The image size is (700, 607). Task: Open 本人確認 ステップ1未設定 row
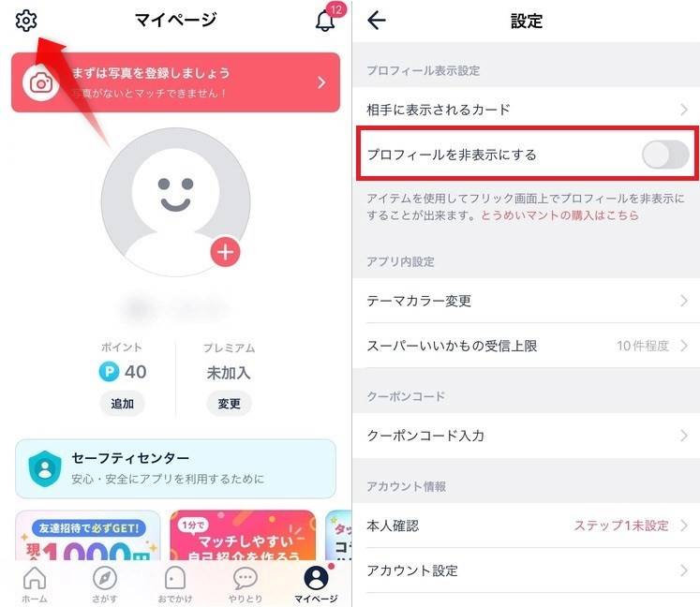tap(526, 526)
